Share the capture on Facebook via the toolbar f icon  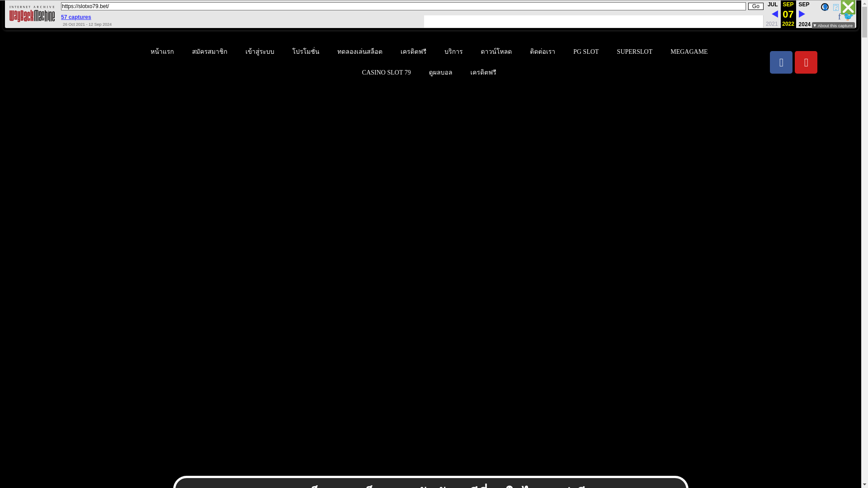coord(840,17)
